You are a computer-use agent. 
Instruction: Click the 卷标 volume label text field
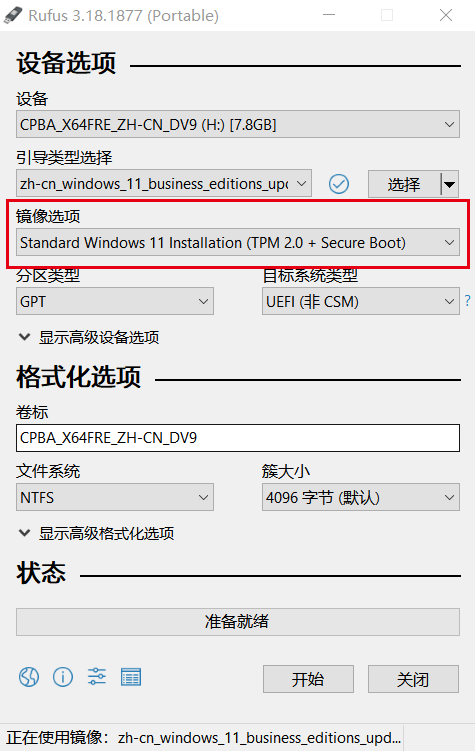[238, 438]
